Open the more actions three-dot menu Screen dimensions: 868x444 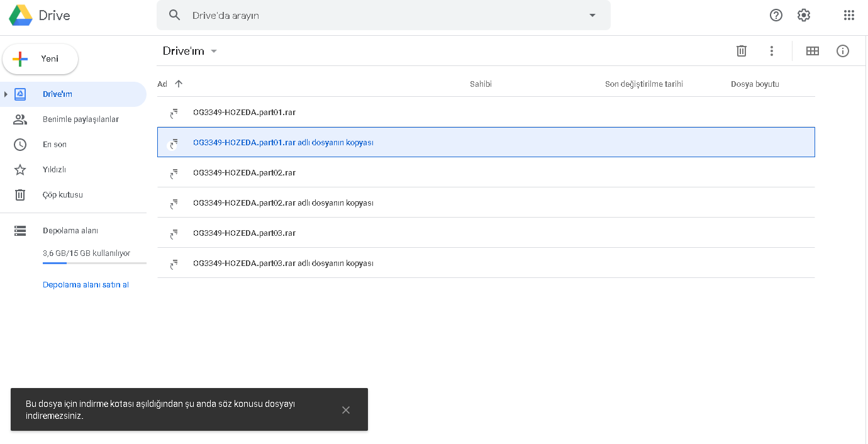(x=772, y=51)
